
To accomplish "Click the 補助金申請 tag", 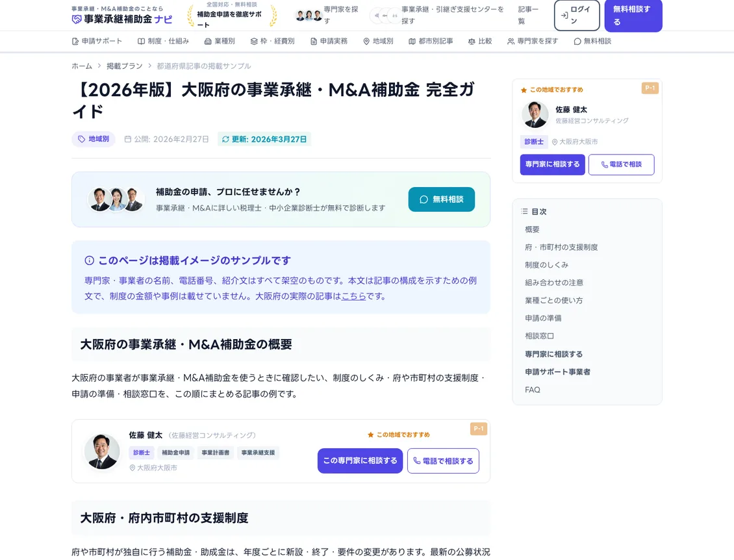I will 175,453.
